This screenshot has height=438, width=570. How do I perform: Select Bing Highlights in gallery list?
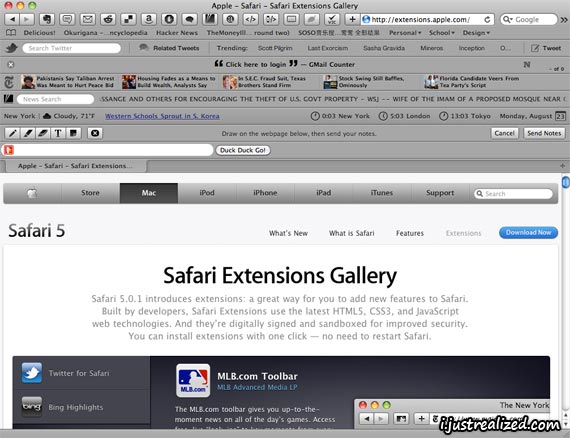click(x=82, y=407)
